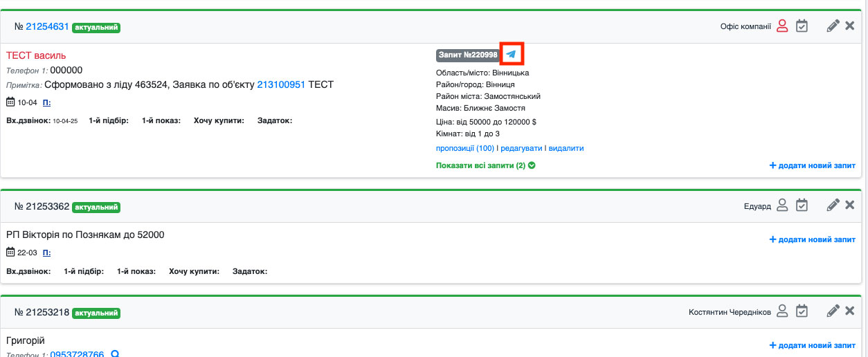Click редагувати link for the request
The height and width of the screenshot is (357, 868).
pyautogui.click(x=521, y=148)
